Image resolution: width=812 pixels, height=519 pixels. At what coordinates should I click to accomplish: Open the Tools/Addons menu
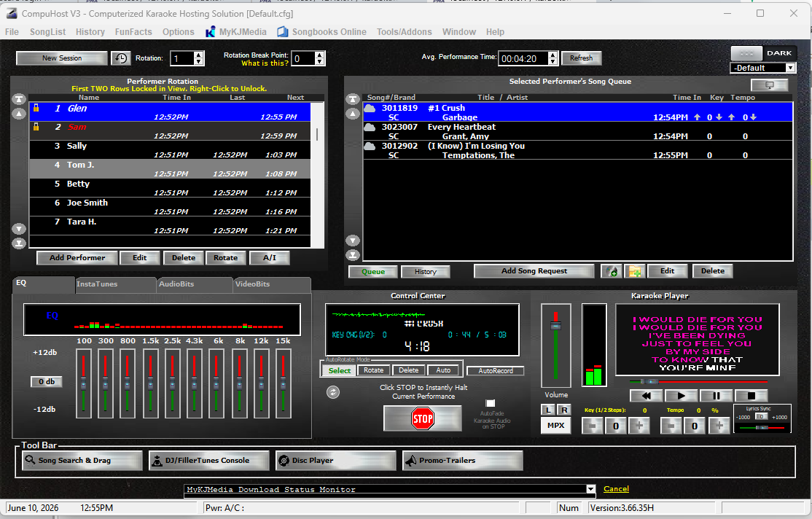[405, 31]
